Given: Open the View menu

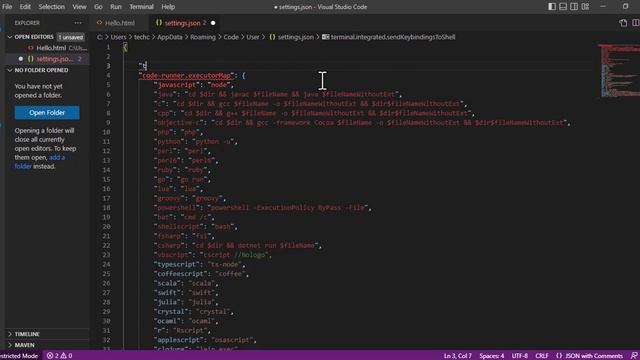Looking at the screenshot, I should tap(79, 7).
